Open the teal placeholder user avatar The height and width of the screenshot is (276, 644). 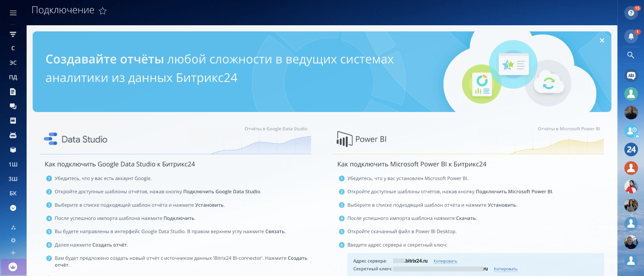(x=631, y=94)
